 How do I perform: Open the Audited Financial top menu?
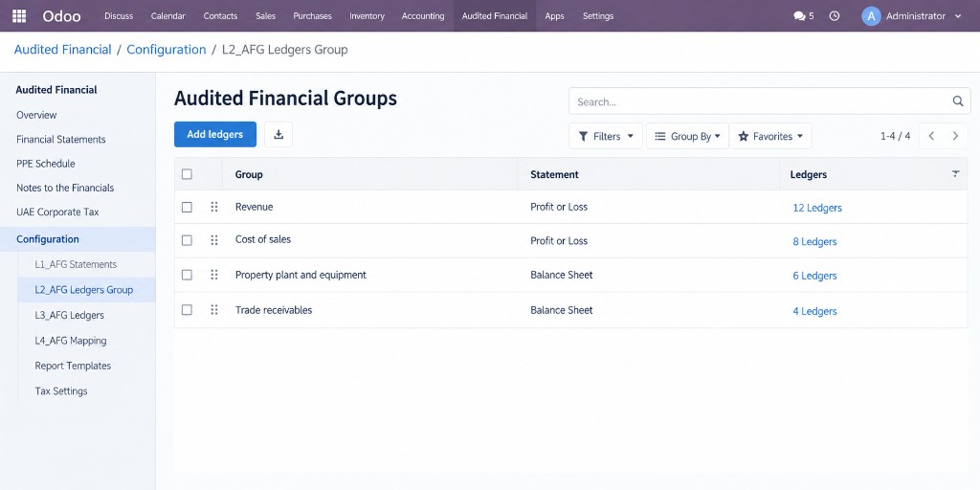coord(495,16)
